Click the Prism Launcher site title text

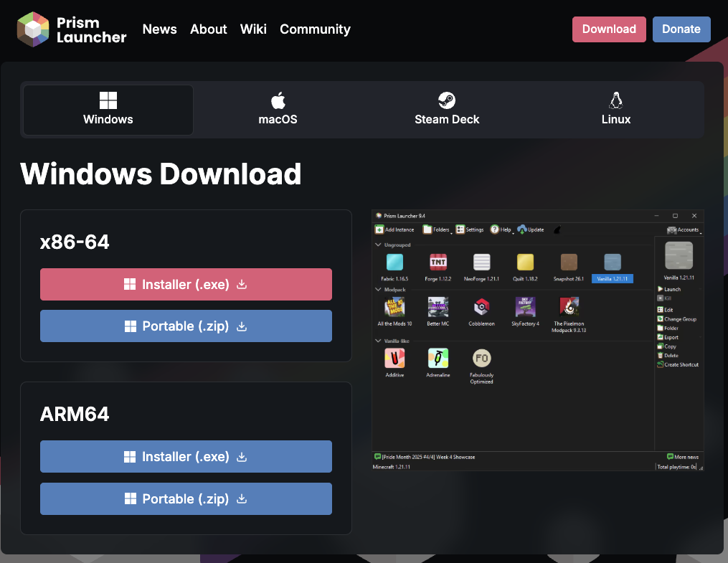[x=92, y=29]
